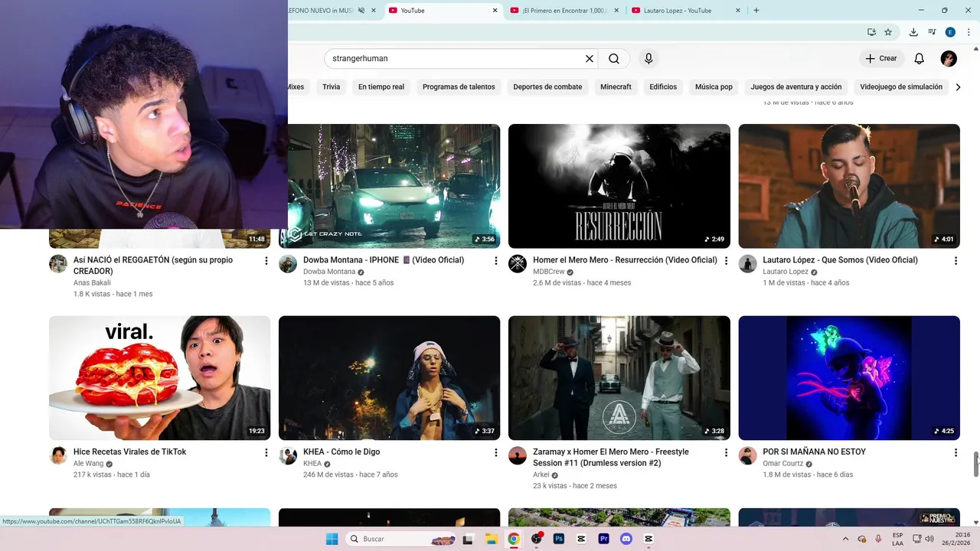Image resolution: width=980 pixels, height=551 pixels.
Task: Select Videojuego de simulación chip
Action: pyautogui.click(x=901, y=86)
